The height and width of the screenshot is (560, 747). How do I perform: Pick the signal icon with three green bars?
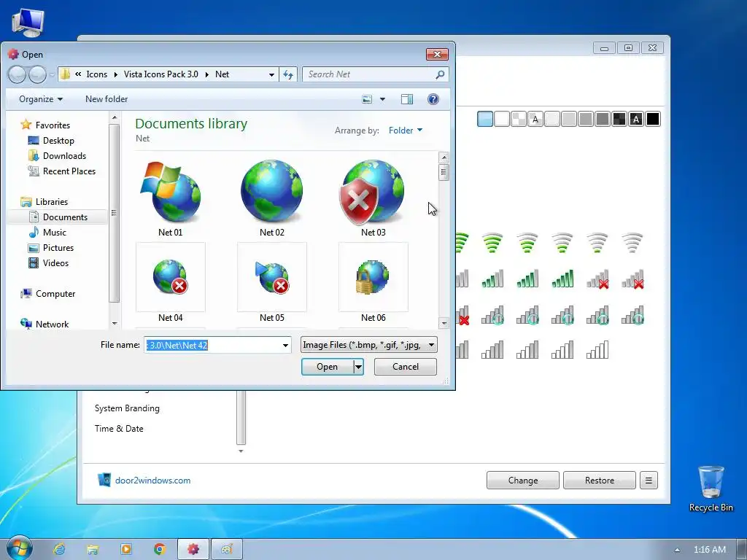(492, 279)
